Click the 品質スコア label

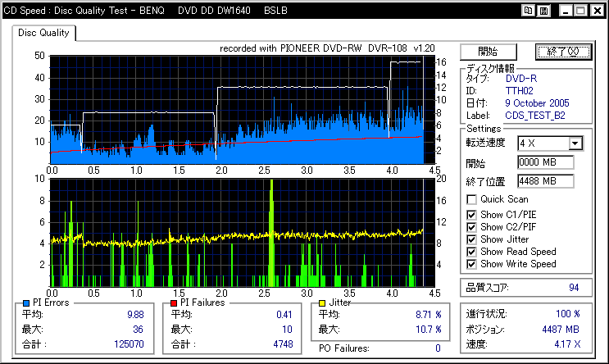(x=487, y=288)
